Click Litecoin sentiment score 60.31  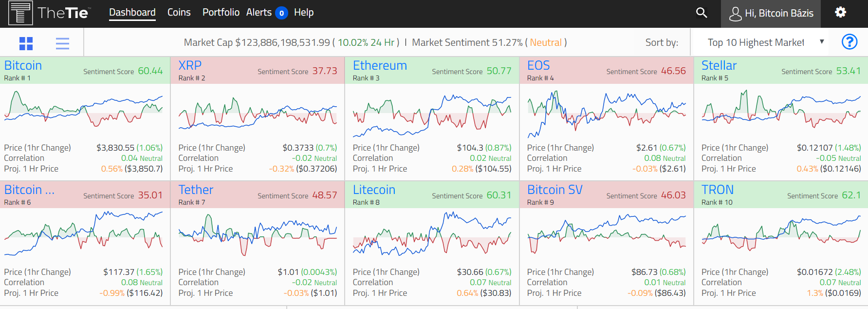click(x=499, y=195)
